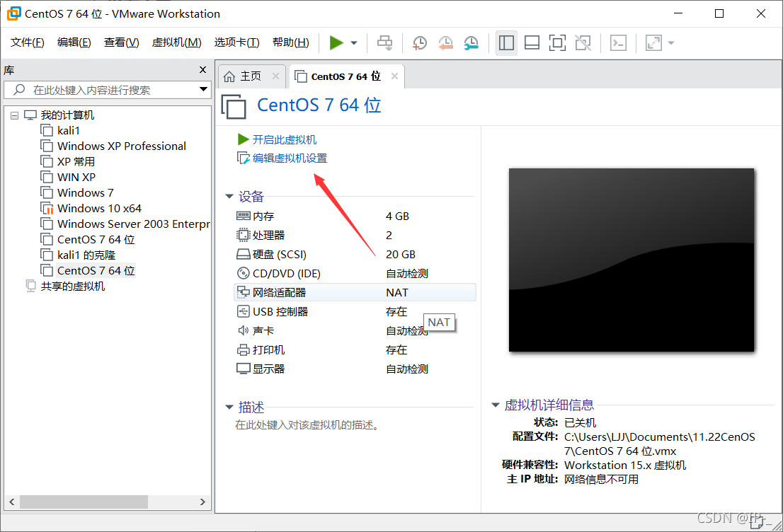
Task: Open the stretch display dropdown arrow
Action: 671,43
